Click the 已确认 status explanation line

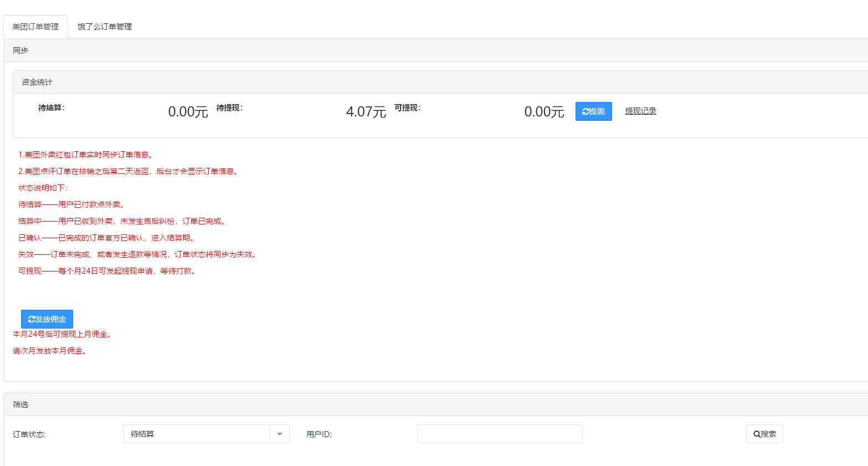click(107, 238)
